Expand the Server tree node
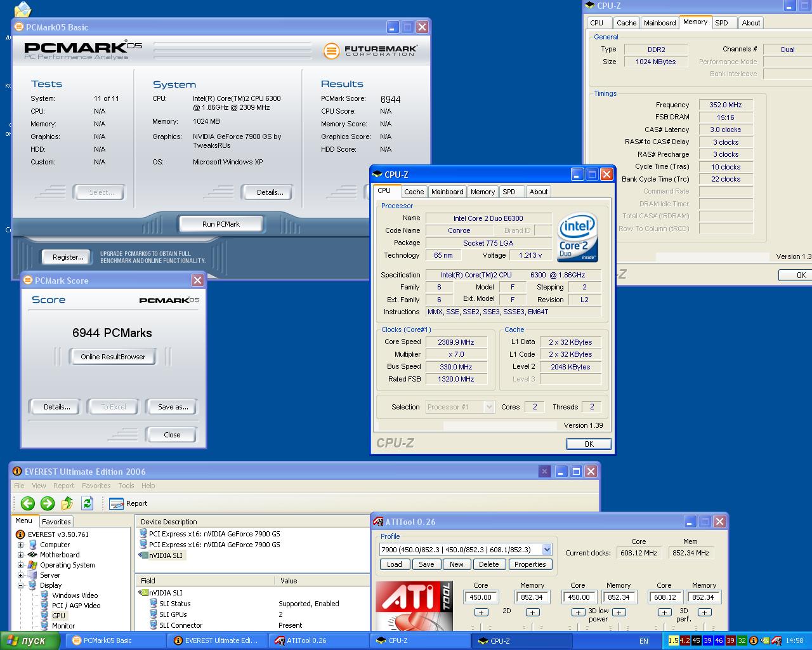The height and width of the screenshot is (650, 812). pos(20,575)
